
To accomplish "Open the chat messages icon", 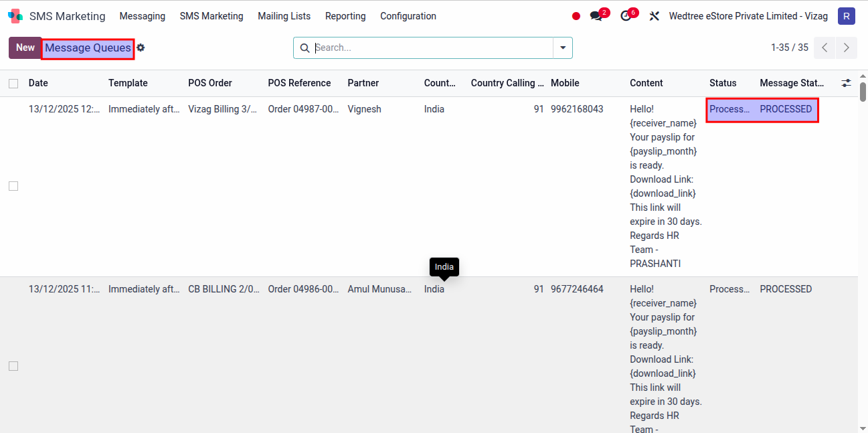I will (596, 16).
